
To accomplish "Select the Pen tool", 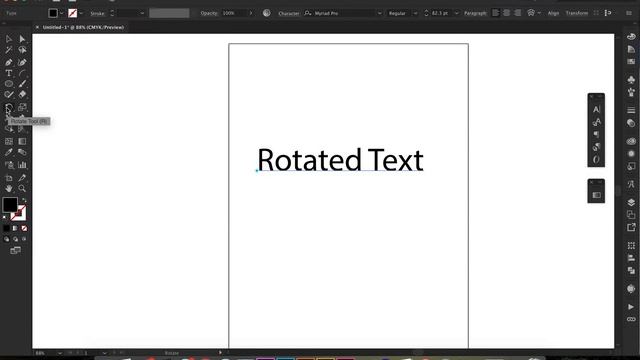I will pos(9,62).
